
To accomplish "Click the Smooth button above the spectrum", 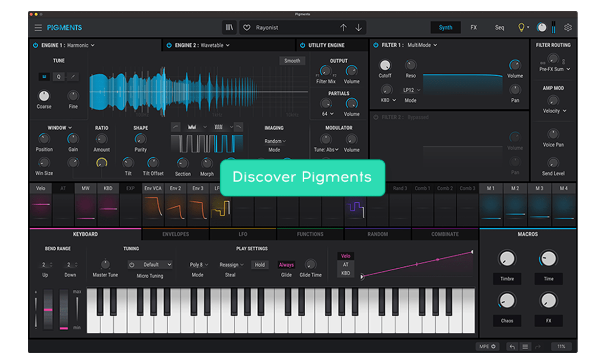I will 292,61.
